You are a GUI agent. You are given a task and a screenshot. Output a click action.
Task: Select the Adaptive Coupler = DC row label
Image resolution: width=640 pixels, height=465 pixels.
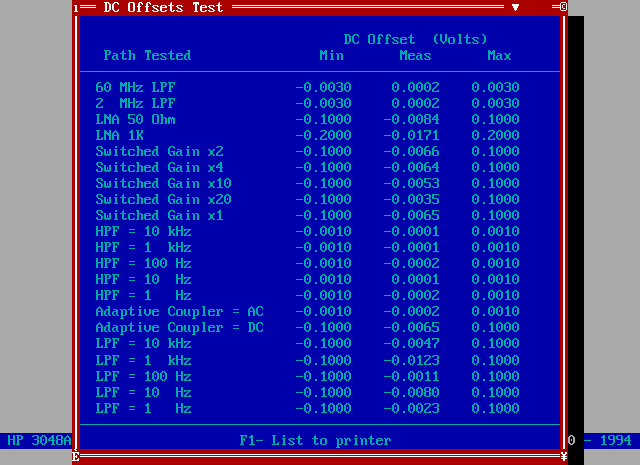coord(179,327)
